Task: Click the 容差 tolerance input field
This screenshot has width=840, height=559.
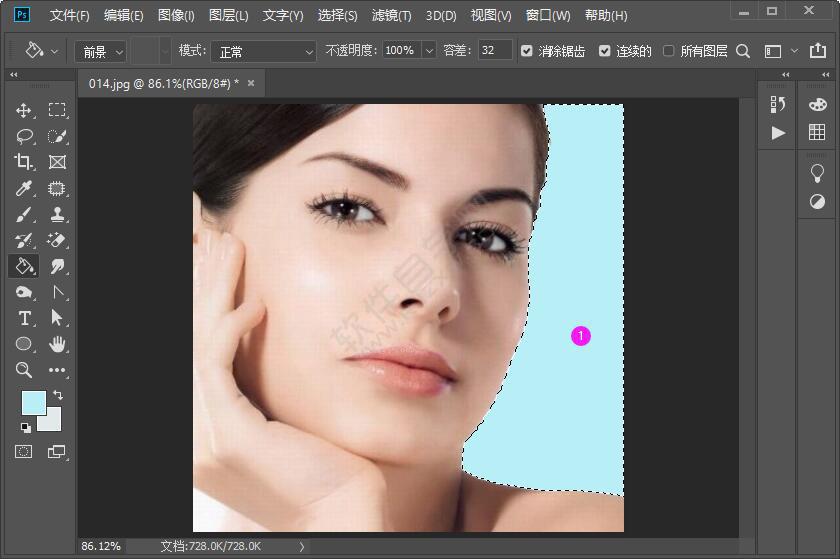Action: point(494,51)
